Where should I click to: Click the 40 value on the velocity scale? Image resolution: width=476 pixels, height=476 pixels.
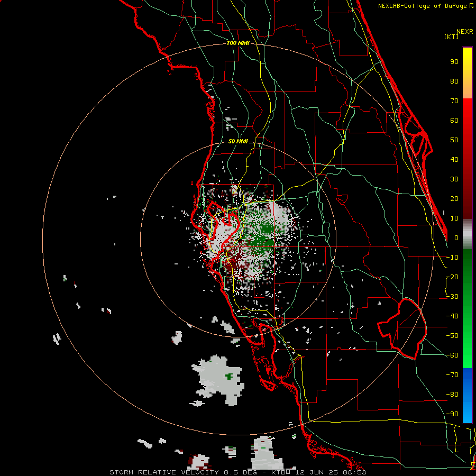click(454, 160)
